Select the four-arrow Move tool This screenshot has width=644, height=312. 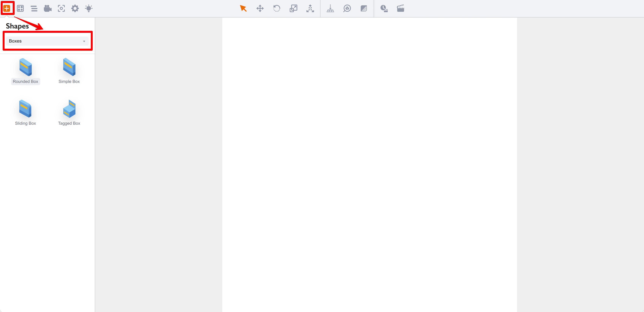260,9
